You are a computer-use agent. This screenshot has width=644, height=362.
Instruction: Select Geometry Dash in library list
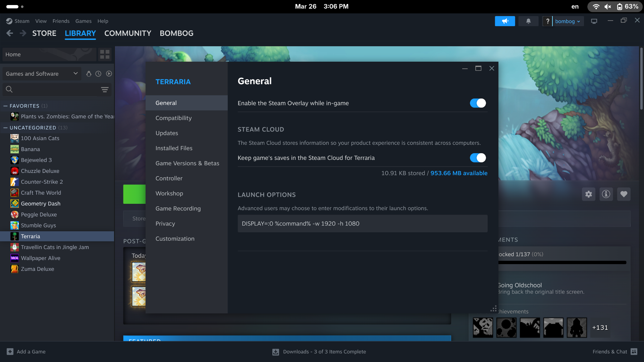(x=57, y=203)
